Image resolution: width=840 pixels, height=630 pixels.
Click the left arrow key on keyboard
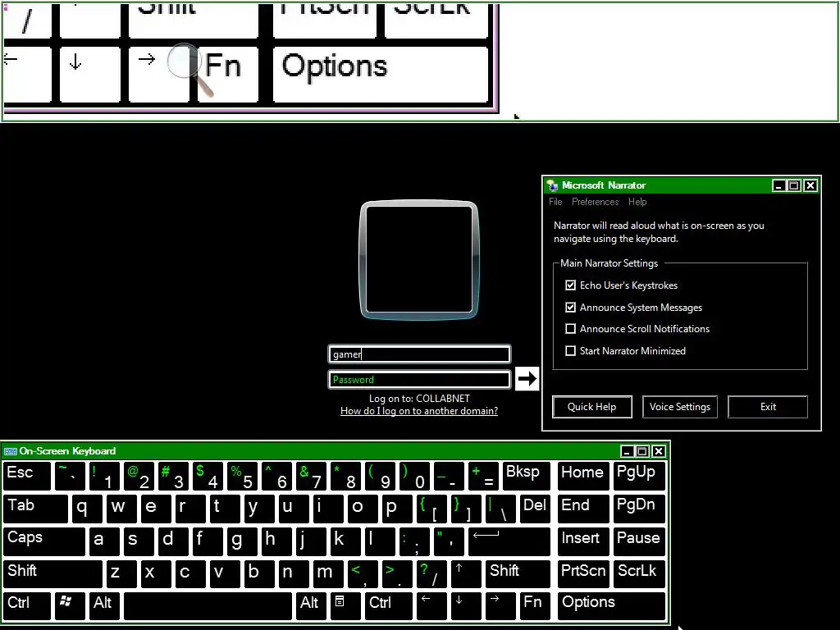pos(431,606)
